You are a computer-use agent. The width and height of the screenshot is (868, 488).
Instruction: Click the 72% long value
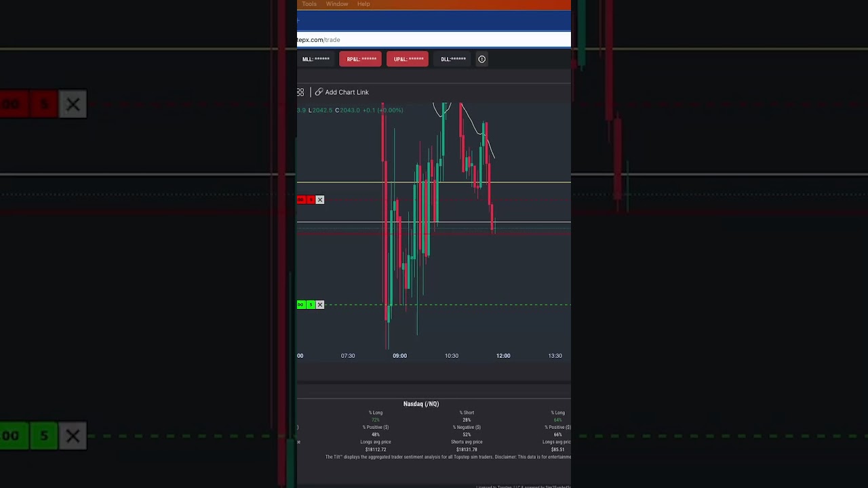(376, 420)
